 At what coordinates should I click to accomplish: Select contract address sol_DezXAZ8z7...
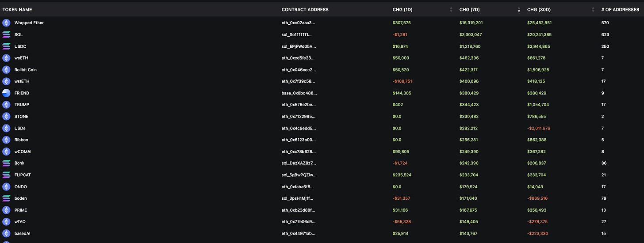point(299,163)
